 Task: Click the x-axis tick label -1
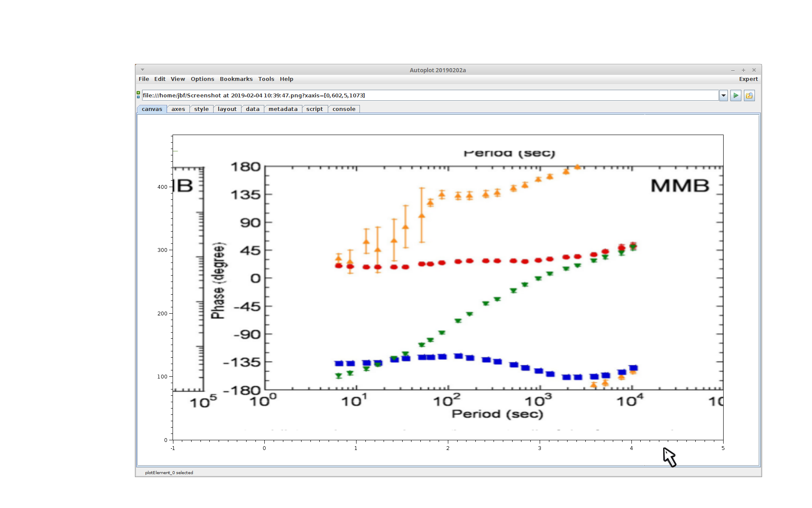pyautogui.click(x=173, y=448)
